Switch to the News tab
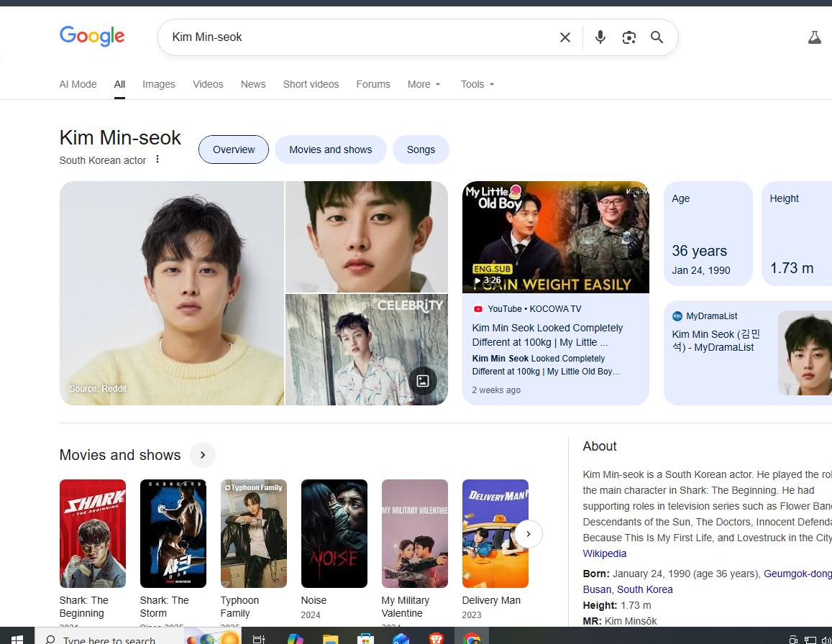832x644 pixels. coord(253,84)
